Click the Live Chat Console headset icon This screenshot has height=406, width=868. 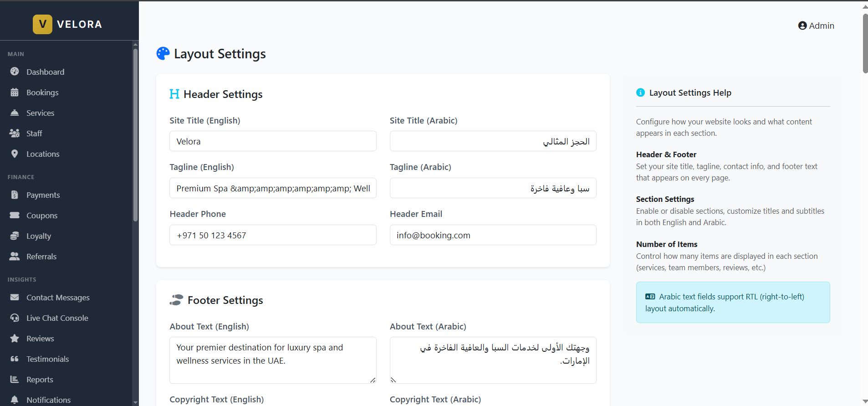(15, 318)
